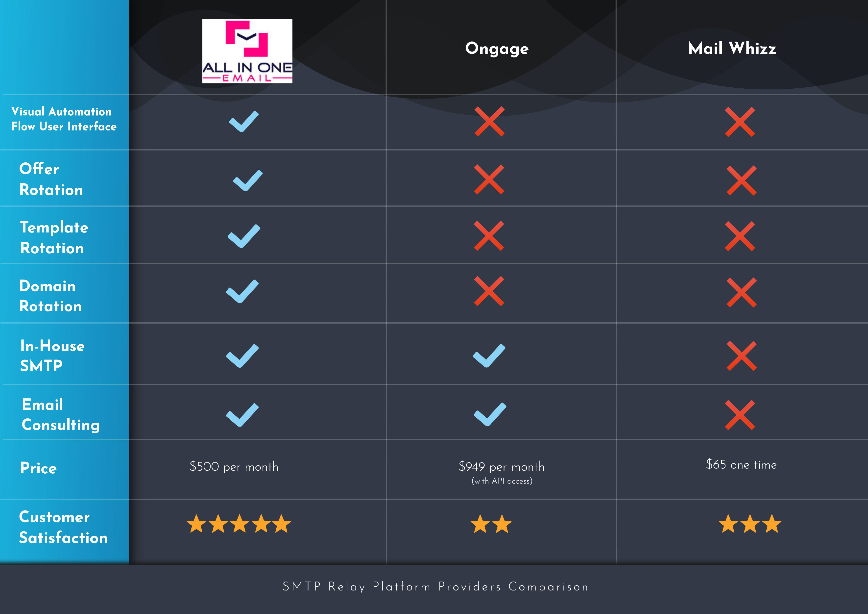The height and width of the screenshot is (614, 868).
Task: Click the $949 per month price text
Action: point(501,466)
